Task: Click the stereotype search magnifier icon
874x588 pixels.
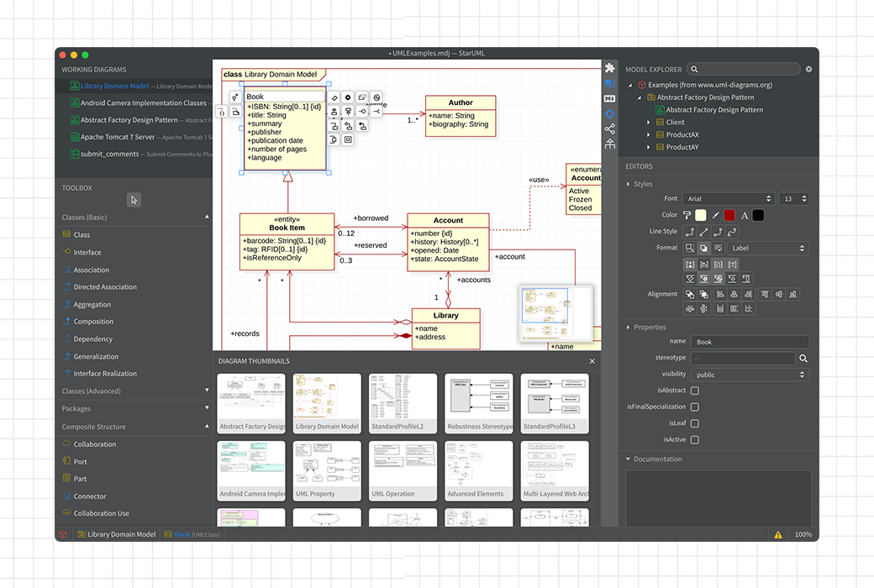Action: [803, 359]
